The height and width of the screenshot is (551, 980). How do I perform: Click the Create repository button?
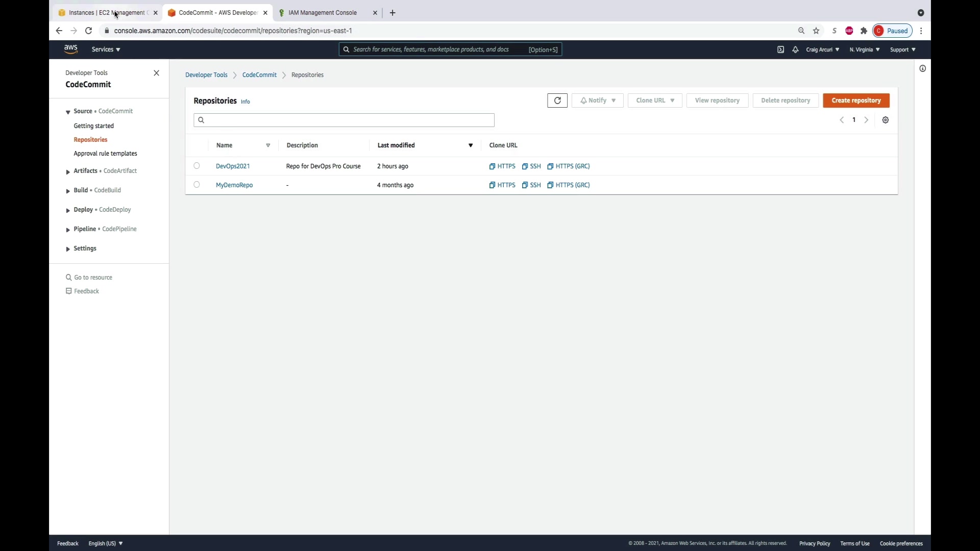pos(856,101)
